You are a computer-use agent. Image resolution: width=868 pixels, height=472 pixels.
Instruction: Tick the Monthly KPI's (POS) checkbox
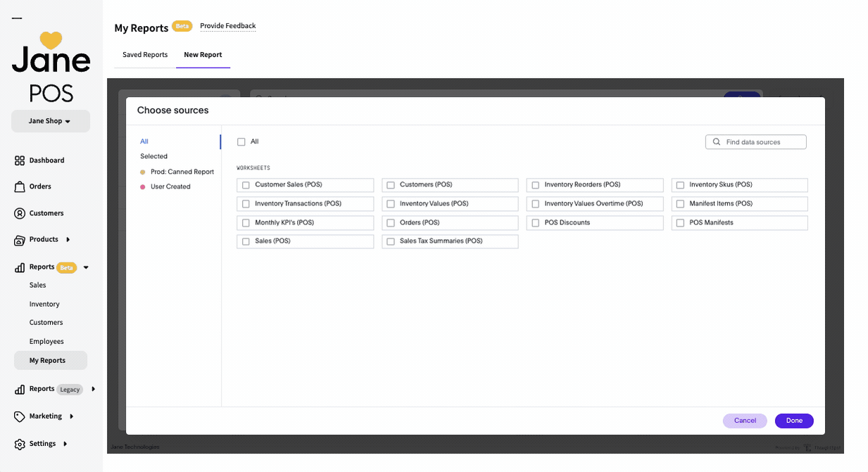246,223
